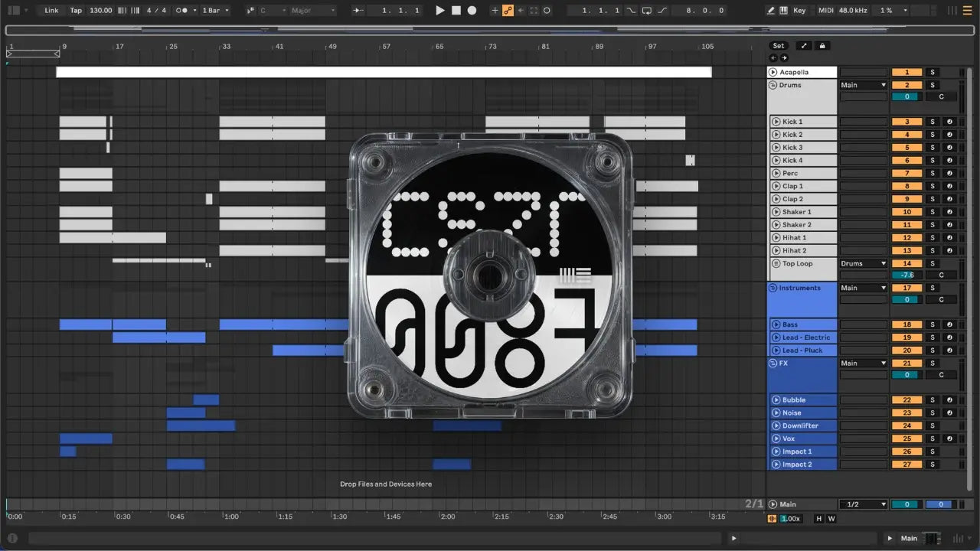
Task: Toggle the Metronome button
Action: [x=182, y=11]
